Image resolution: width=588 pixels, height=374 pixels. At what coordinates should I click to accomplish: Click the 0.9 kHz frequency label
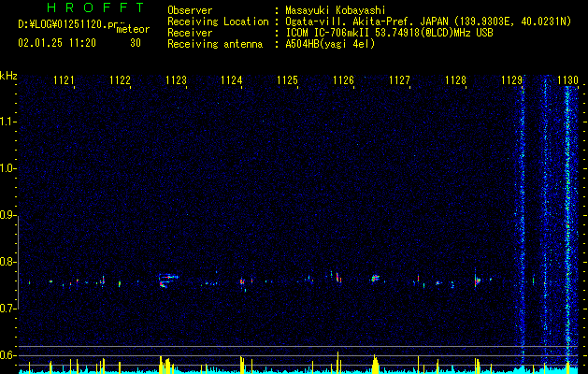(x=7, y=215)
